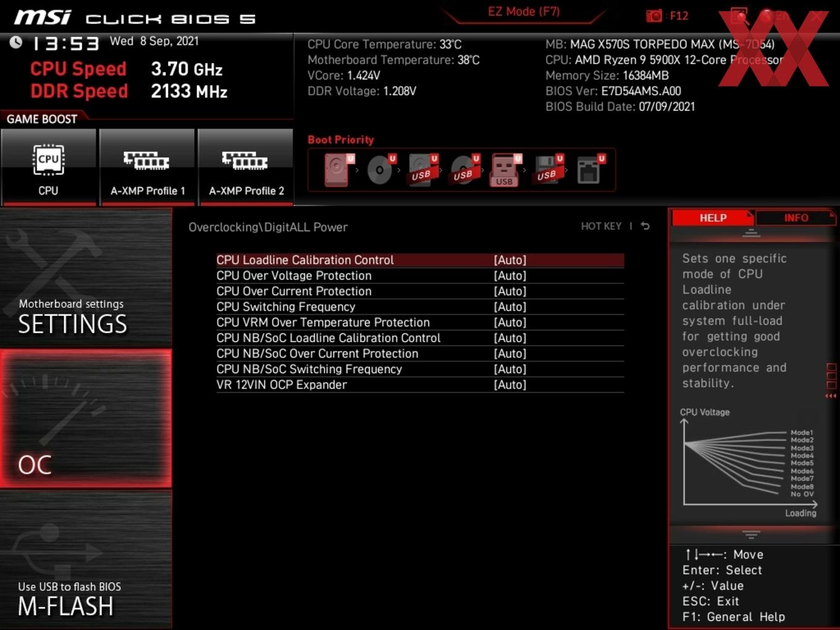This screenshot has width=840, height=630.
Task: Select the hard disk boot device icon
Action: click(338, 169)
